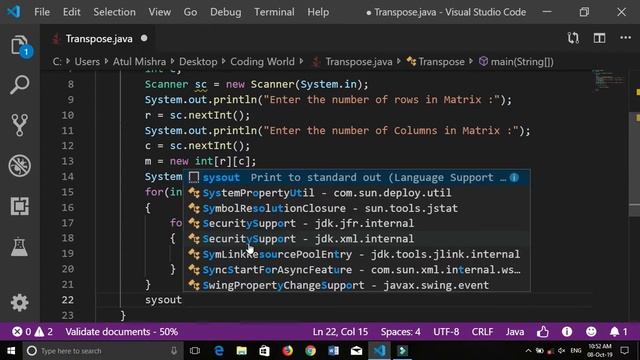Open Firefox from the taskbar
The image size is (640, 360).
tap(287, 351)
